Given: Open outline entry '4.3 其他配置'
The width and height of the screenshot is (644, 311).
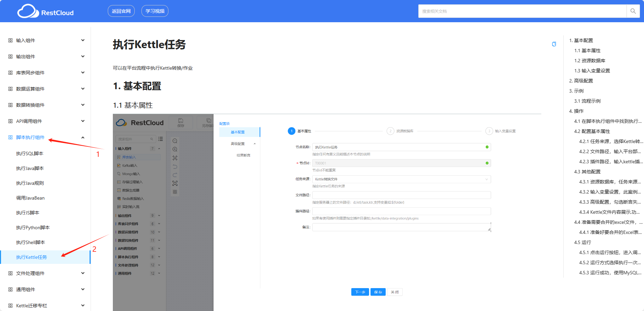Looking at the screenshot, I should coord(587,172).
